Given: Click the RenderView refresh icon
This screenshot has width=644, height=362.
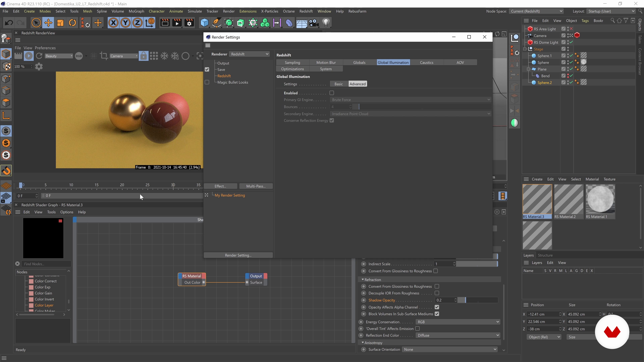Looking at the screenshot, I should (39, 56).
